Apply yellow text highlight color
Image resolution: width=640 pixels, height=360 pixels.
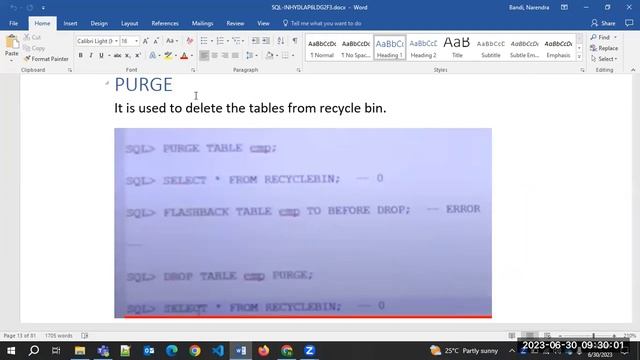point(168,55)
